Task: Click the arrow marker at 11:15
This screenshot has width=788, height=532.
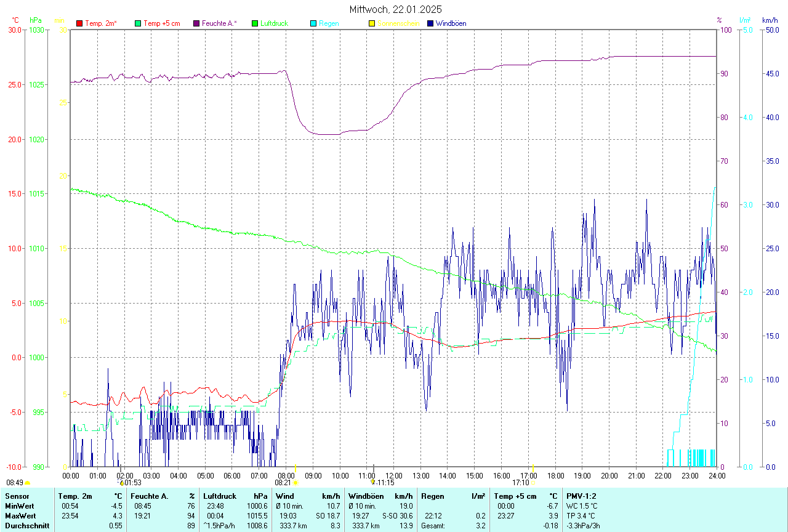Action: click(372, 483)
